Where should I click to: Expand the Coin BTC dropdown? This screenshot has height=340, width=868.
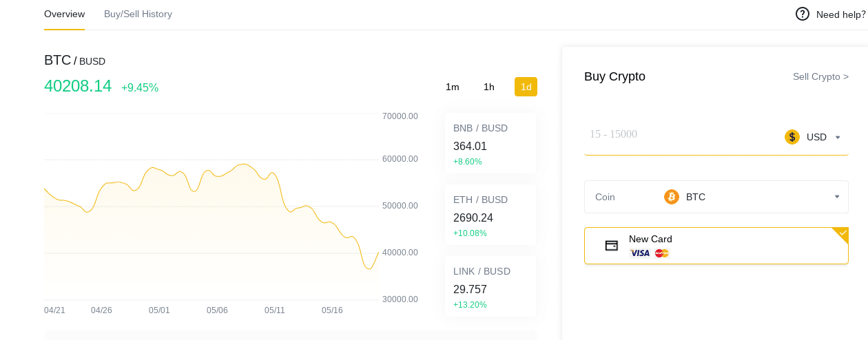tap(716, 197)
